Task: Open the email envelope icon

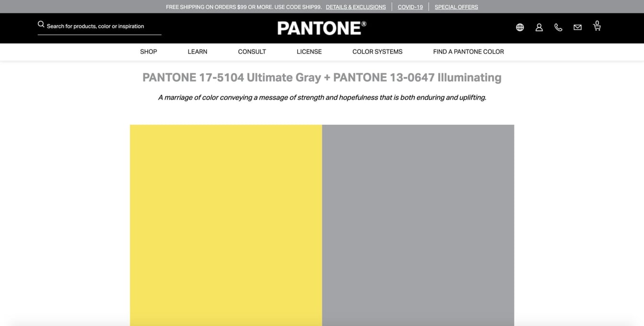Action: (x=577, y=27)
